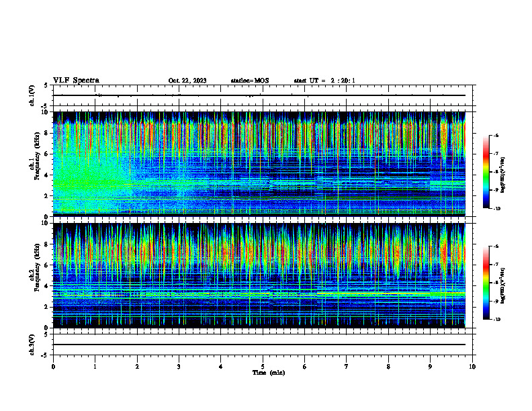Click time axis tick label "10"
Viewport: 532px width, 411px height.
(x=472, y=367)
